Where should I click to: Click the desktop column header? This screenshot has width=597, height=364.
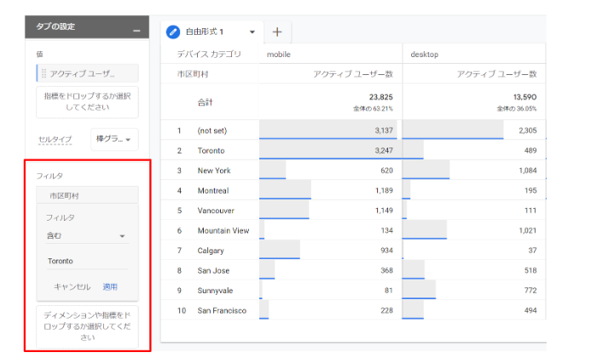(x=424, y=55)
